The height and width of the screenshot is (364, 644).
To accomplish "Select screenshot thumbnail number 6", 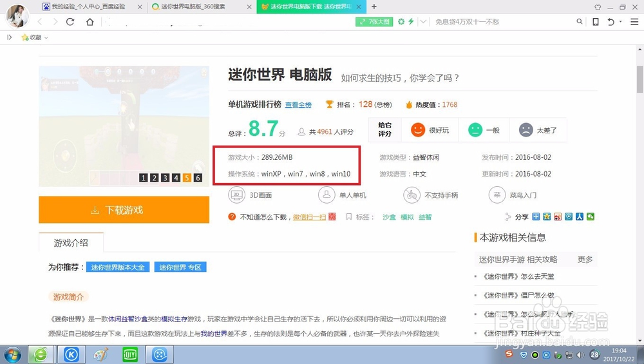I will [198, 177].
